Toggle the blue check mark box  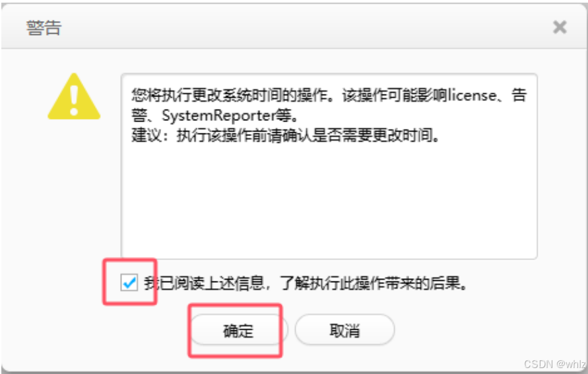(x=129, y=282)
